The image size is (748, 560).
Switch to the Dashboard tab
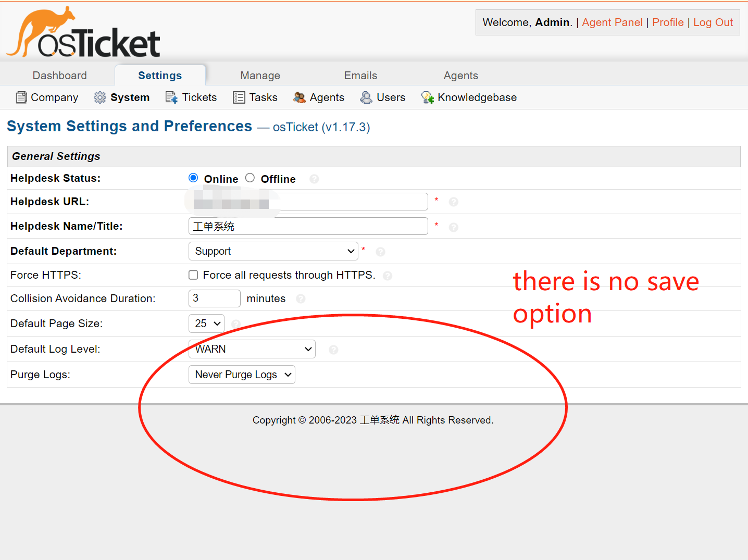(x=60, y=76)
